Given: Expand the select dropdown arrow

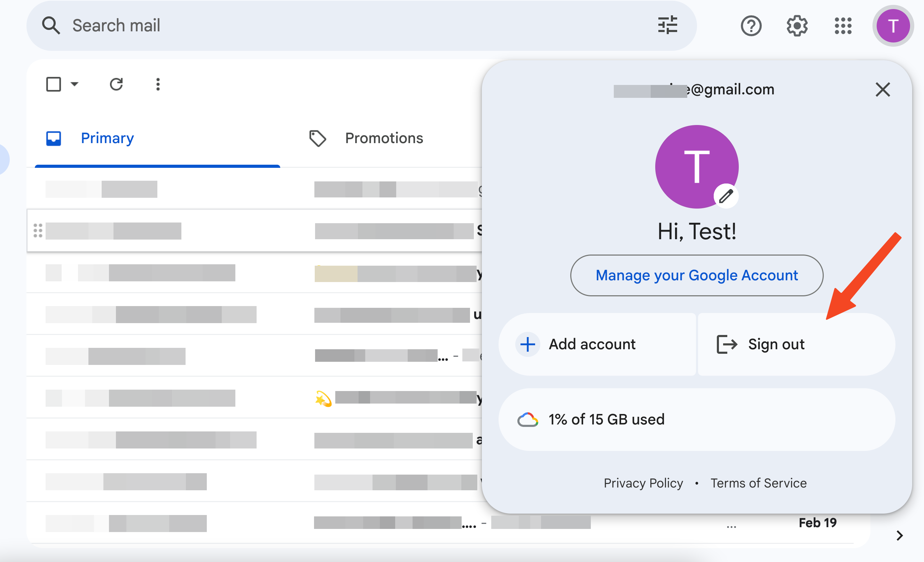Looking at the screenshot, I should (75, 84).
